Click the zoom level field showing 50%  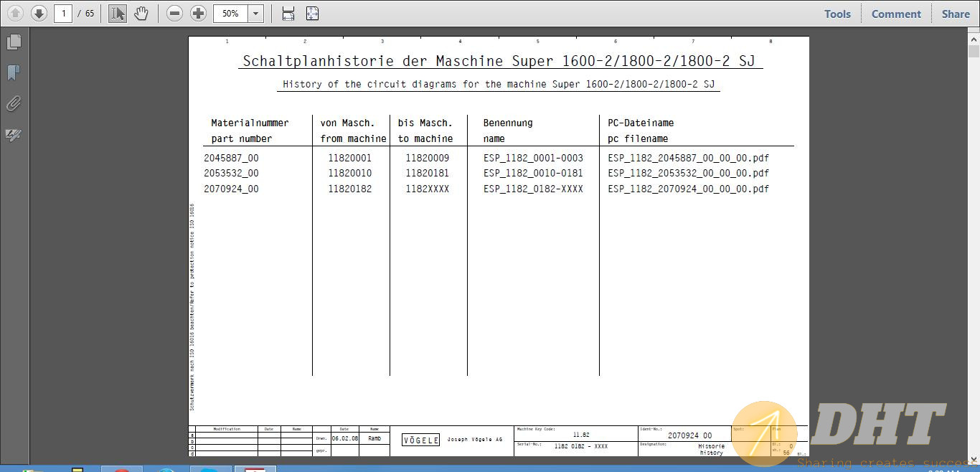(231, 13)
